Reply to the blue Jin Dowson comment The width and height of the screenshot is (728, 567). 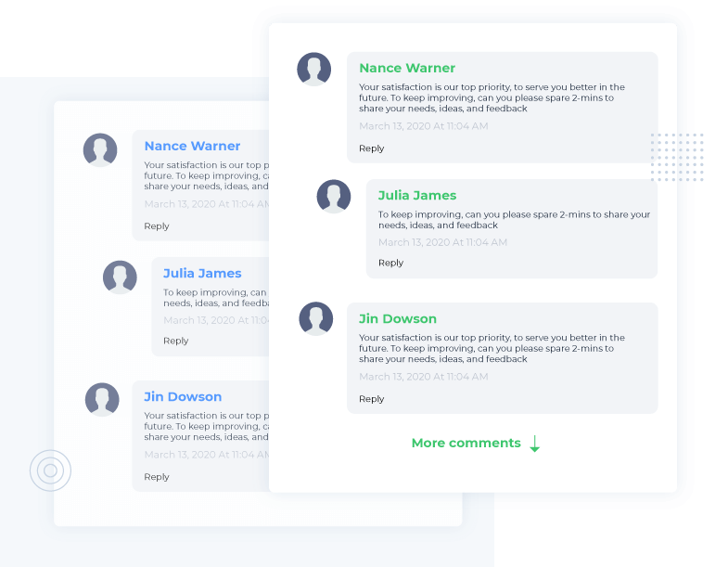tap(157, 477)
